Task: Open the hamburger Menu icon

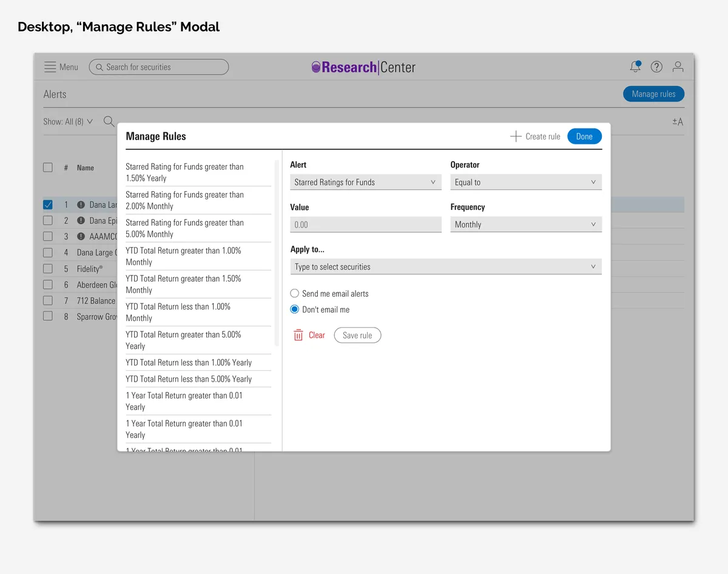Action: 50,67
